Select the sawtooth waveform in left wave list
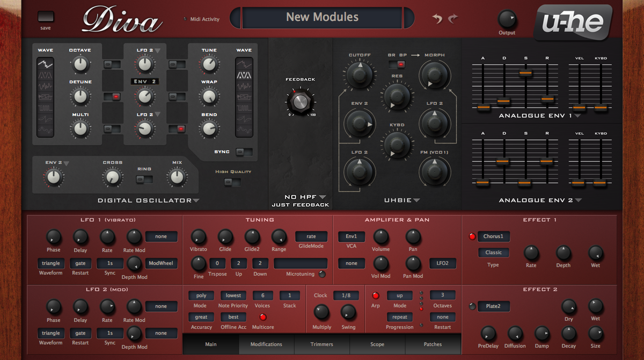This screenshot has width=644, height=360. pyautogui.click(x=45, y=64)
